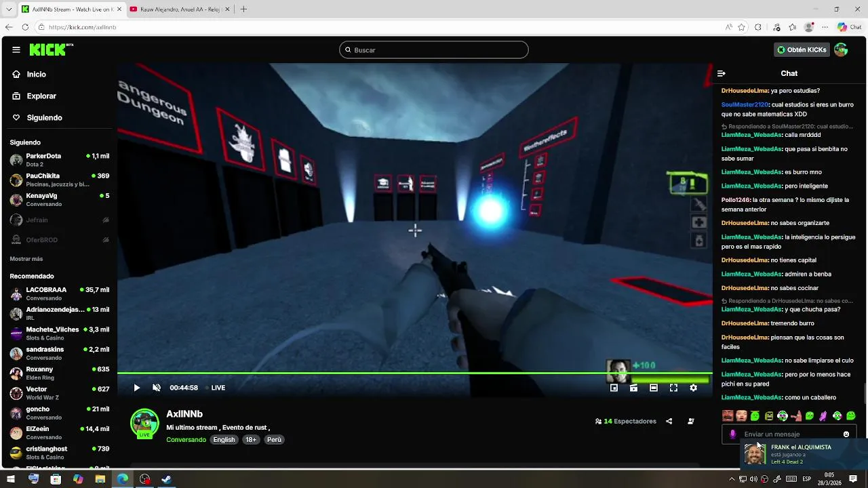
Task: Enable mini player mode
Action: pyautogui.click(x=614, y=388)
